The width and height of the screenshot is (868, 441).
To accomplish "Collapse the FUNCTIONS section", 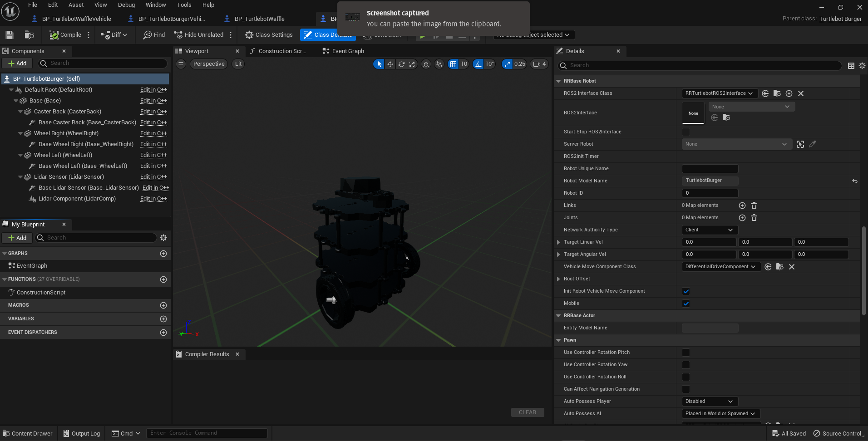I will click(5, 279).
